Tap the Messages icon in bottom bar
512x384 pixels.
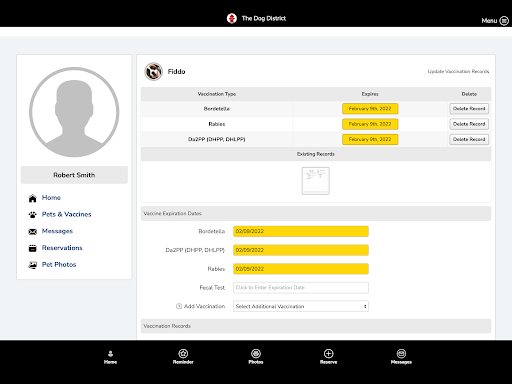[401, 353]
